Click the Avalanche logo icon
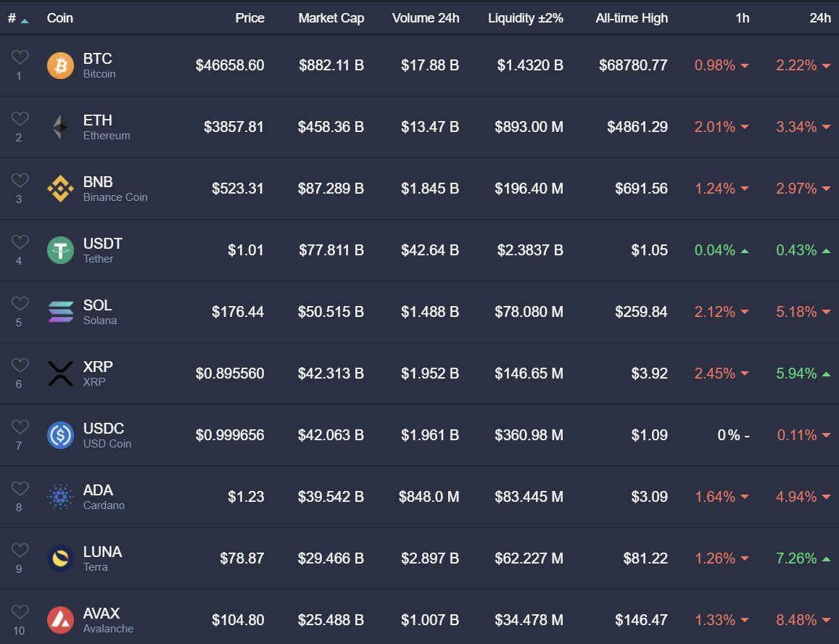Viewport: 839px width, 644px height. click(x=60, y=619)
